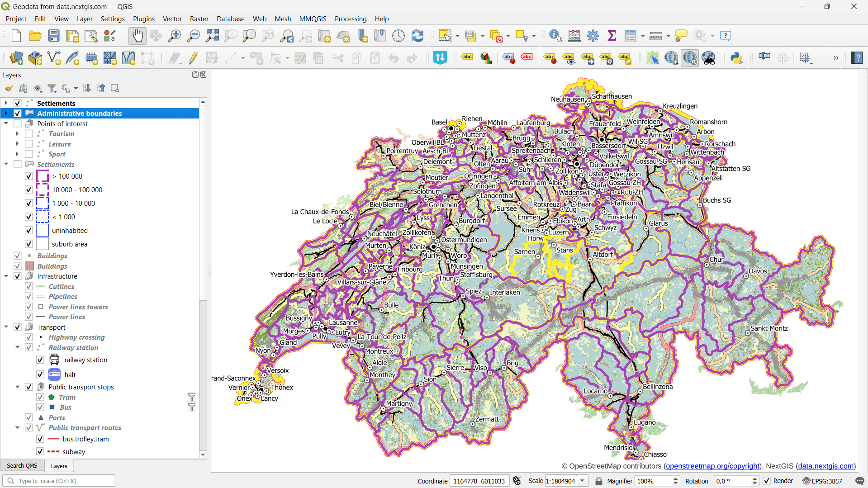This screenshot has height=488, width=868.
Task: Open the Python Console
Action: tap(737, 58)
